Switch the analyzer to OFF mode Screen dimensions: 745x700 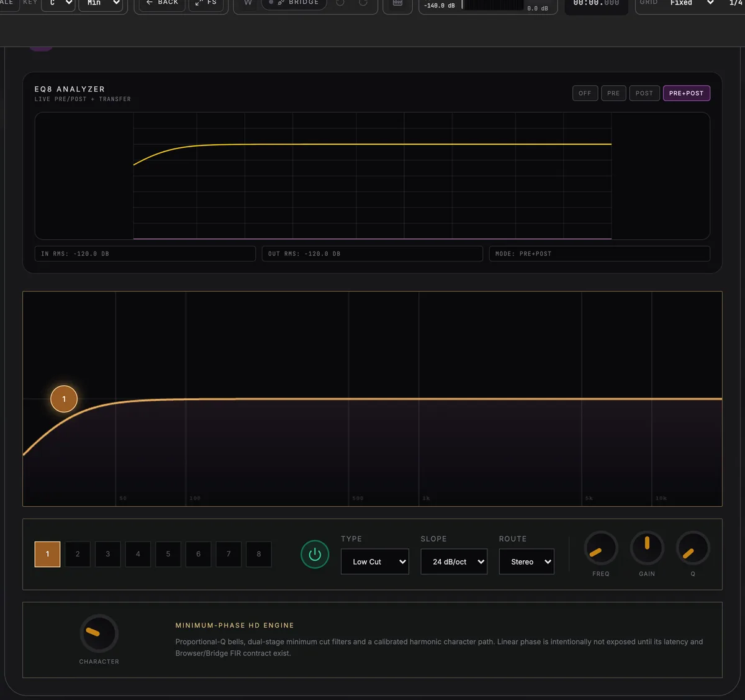585,93
